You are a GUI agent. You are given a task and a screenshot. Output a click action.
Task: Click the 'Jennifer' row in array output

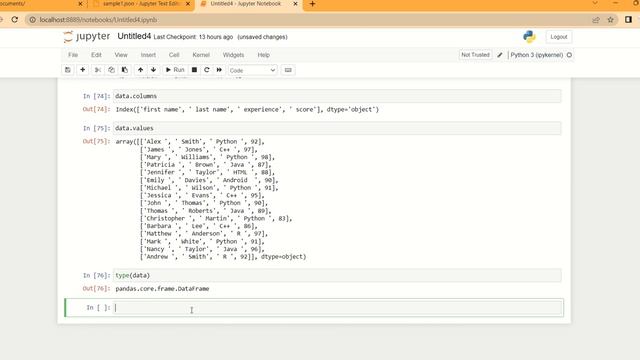pyautogui.click(x=207, y=172)
